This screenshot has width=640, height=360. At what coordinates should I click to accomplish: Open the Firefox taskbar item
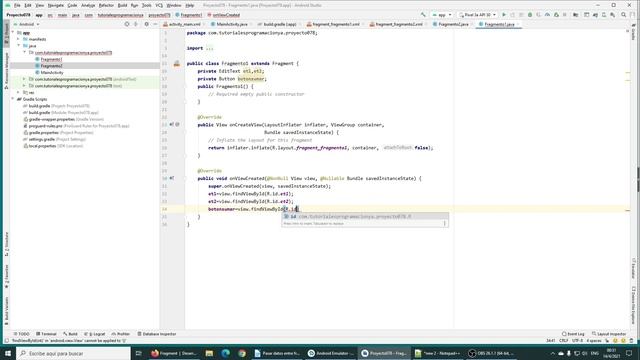point(174,353)
